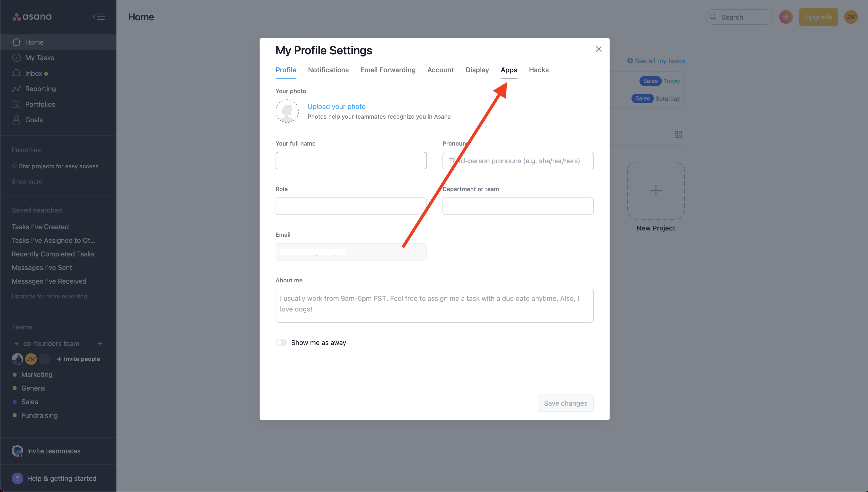Open Messages I've Sent
The image size is (868, 492).
pyautogui.click(x=42, y=268)
